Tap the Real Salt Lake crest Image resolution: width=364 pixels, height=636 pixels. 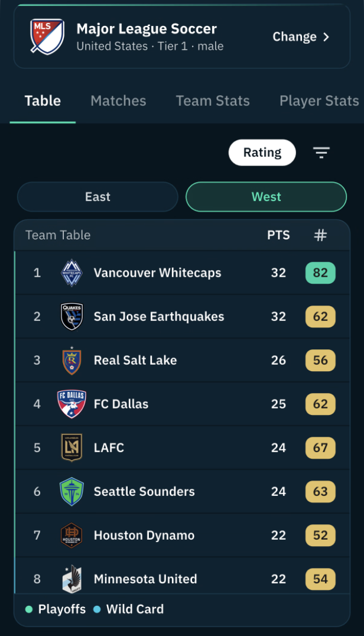(x=71, y=360)
